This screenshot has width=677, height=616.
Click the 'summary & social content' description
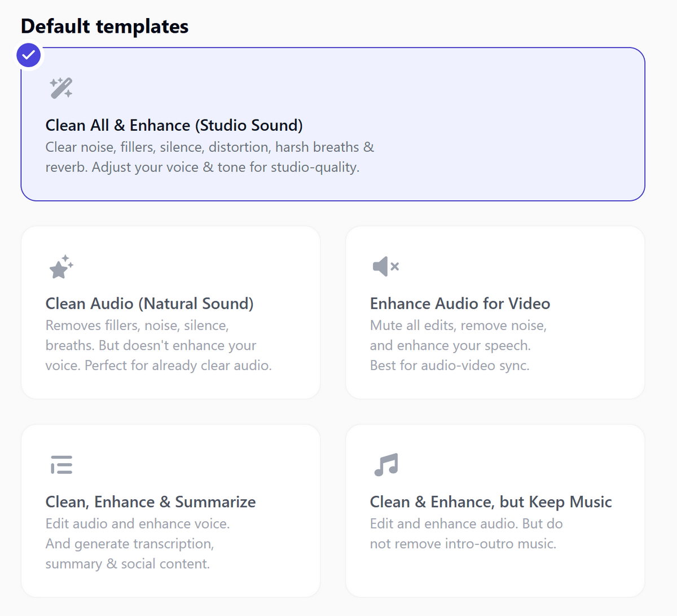click(128, 564)
